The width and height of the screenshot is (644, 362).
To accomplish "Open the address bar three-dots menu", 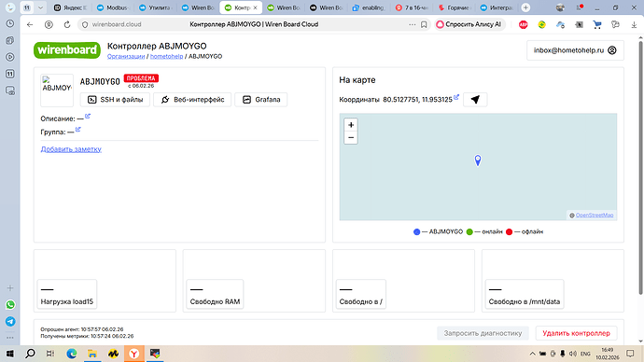I will pos(412,24).
